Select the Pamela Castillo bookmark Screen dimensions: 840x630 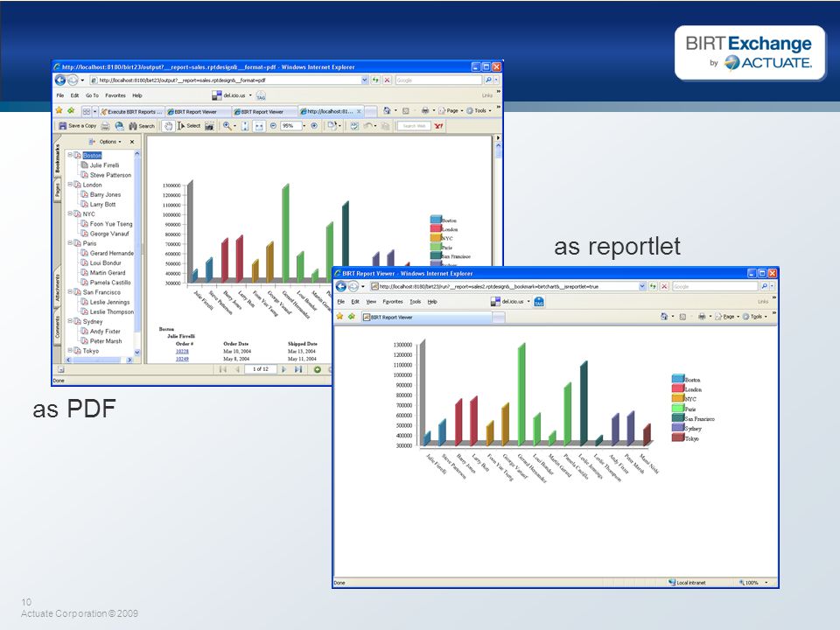click(x=110, y=283)
